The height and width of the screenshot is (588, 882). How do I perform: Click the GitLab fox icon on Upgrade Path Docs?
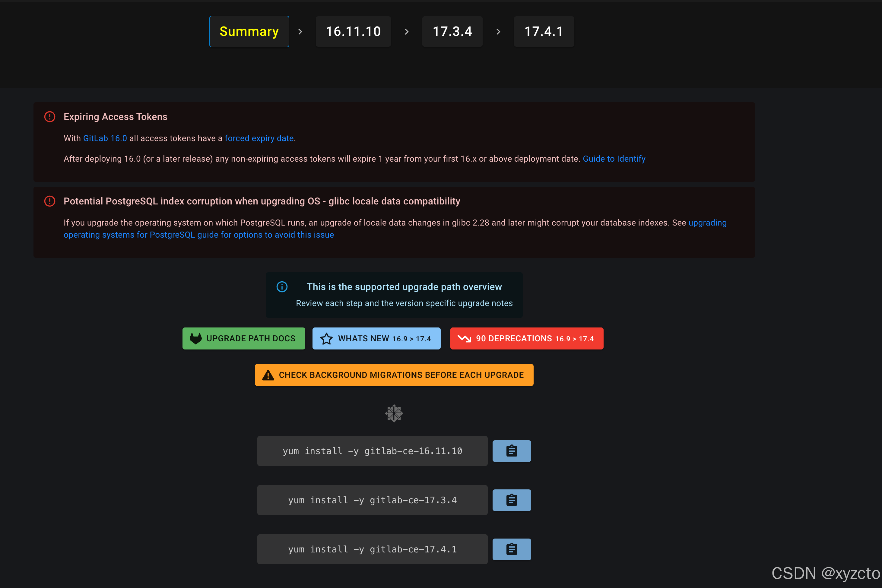tap(195, 339)
